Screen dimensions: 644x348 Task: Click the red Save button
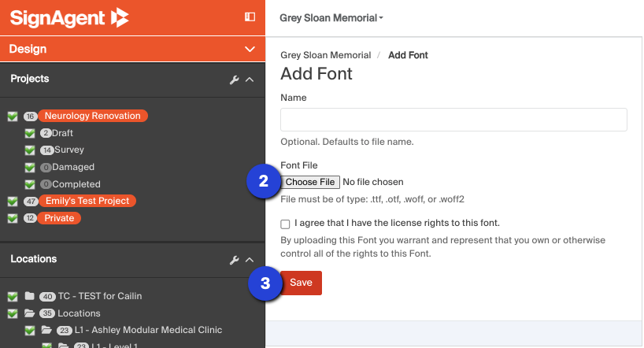click(301, 283)
